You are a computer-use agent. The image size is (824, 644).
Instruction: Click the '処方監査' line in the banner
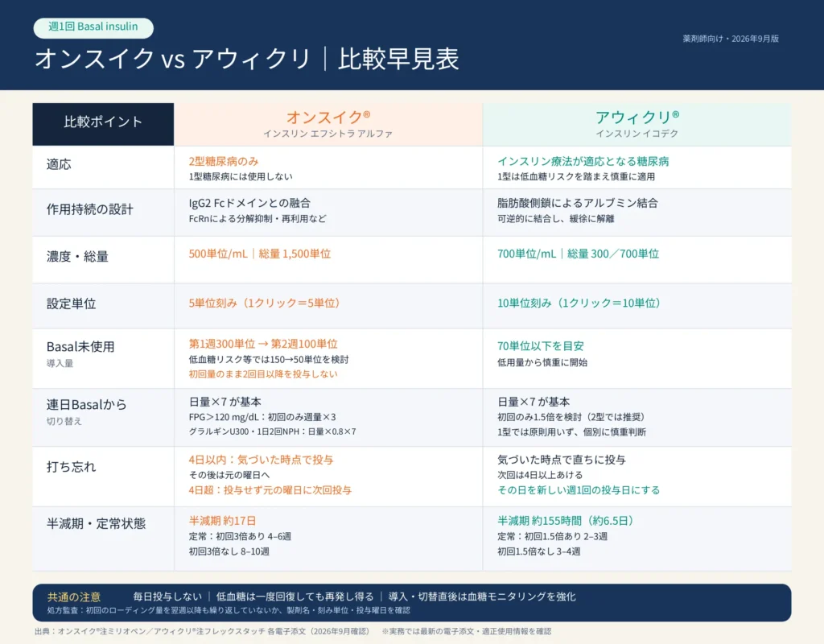tap(229, 611)
